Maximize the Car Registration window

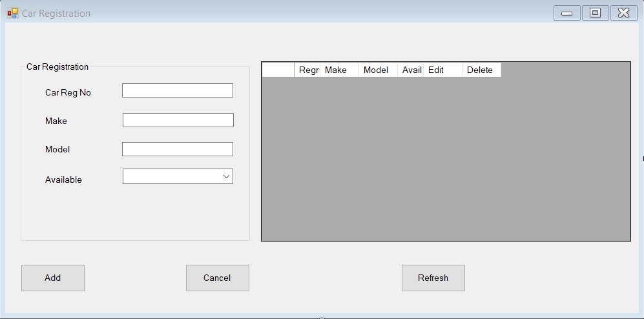(x=595, y=13)
